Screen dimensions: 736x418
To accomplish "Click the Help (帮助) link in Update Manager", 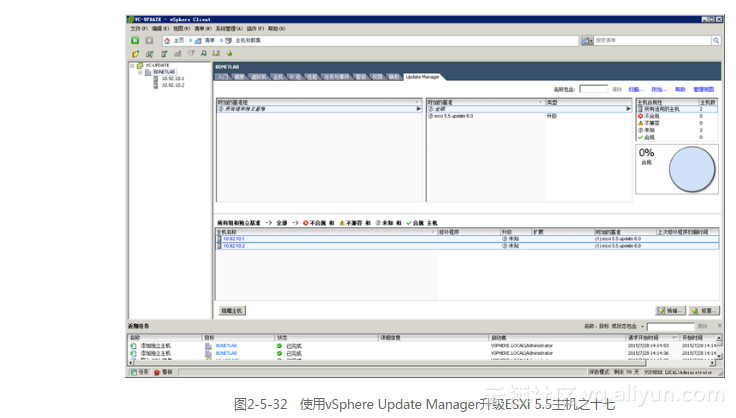I will [680, 89].
